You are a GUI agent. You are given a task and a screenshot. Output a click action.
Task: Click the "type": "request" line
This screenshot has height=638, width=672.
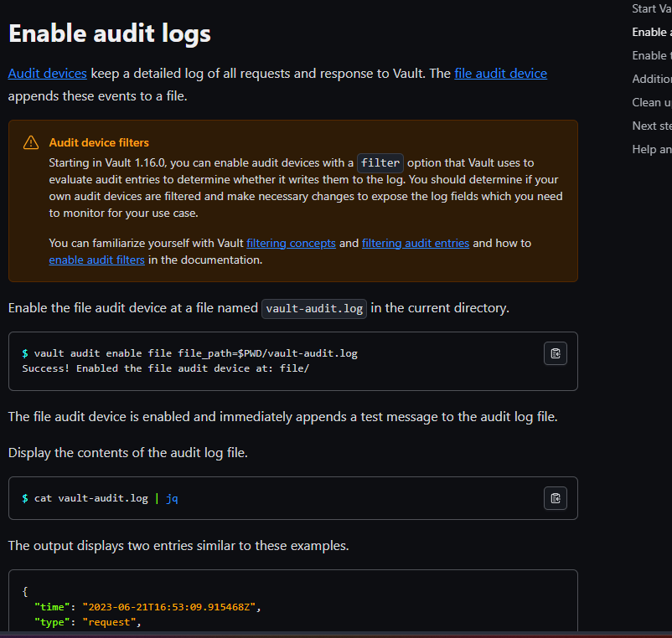[x=87, y=622]
